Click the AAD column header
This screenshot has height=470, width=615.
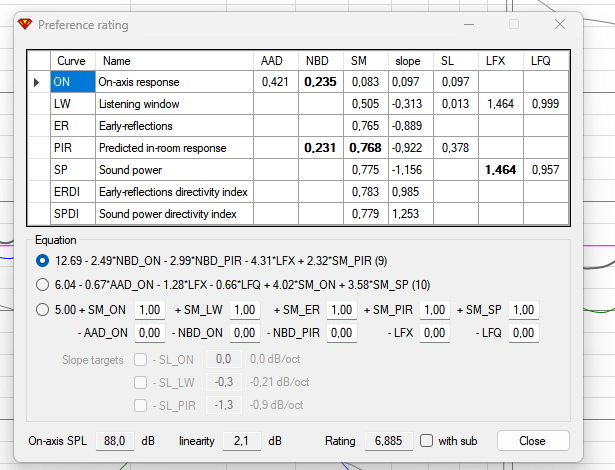276,61
